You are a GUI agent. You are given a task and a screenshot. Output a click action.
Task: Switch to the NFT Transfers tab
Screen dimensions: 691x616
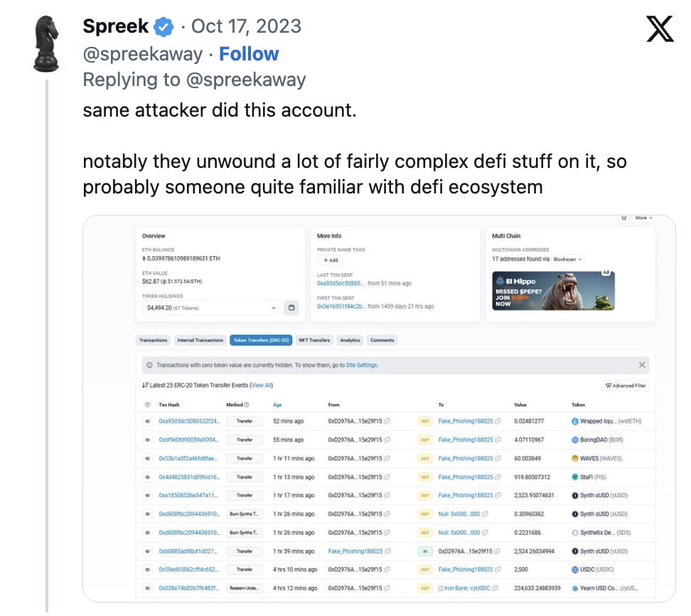pyautogui.click(x=314, y=339)
